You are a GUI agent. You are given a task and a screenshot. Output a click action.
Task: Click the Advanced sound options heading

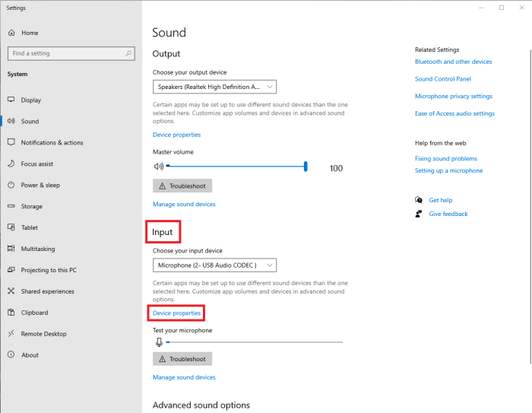[201, 405]
